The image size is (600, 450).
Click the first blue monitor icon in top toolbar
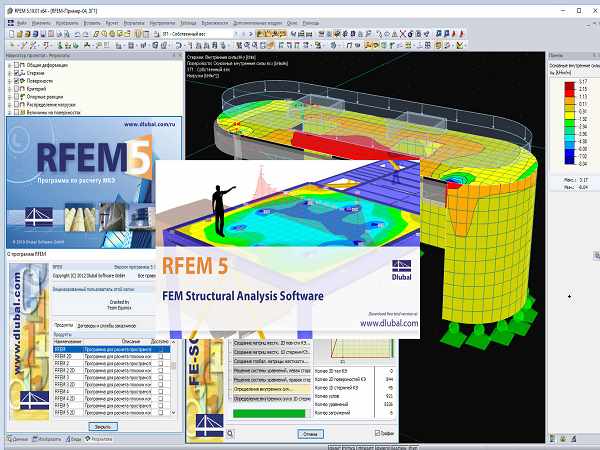pyautogui.click(x=439, y=34)
